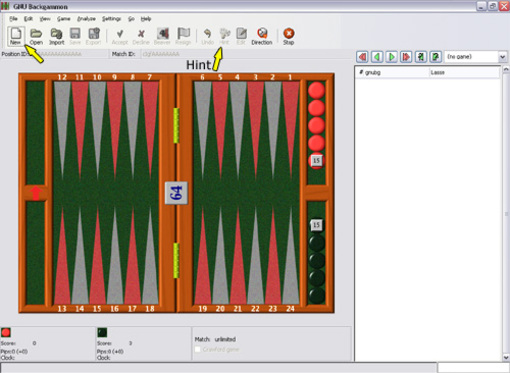Open a saved match with the Open icon
This screenshot has height=373, width=510.
tap(36, 36)
